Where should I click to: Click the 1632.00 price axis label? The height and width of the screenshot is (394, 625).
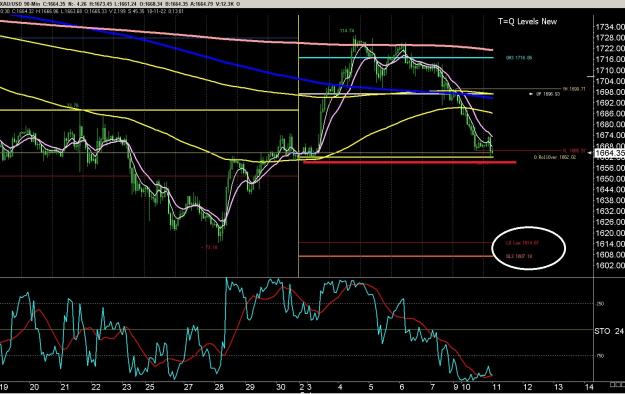coord(609,211)
